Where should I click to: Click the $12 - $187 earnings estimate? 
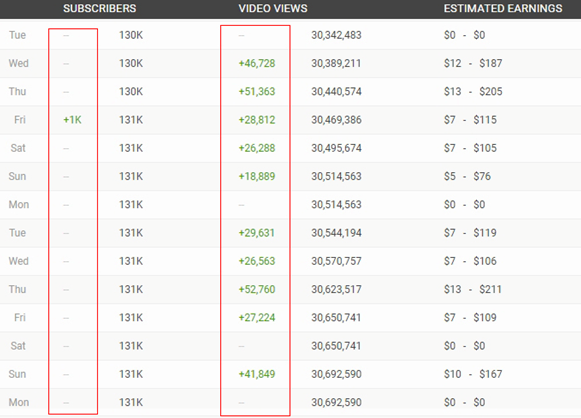coord(473,63)
